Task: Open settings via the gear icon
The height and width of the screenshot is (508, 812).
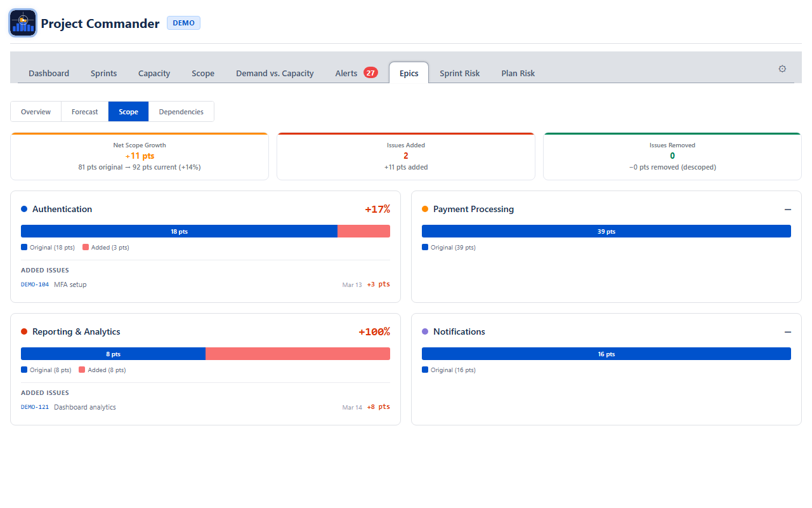Action: point(782,69)
